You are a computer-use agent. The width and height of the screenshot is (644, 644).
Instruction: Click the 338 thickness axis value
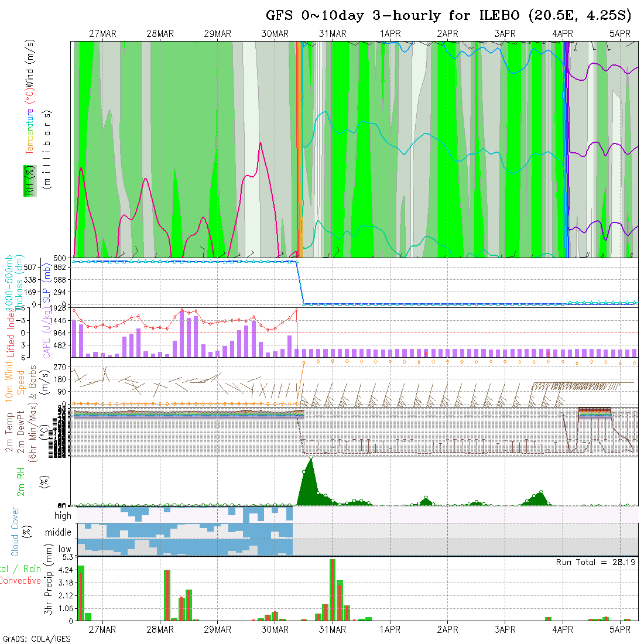coord(30,280)
